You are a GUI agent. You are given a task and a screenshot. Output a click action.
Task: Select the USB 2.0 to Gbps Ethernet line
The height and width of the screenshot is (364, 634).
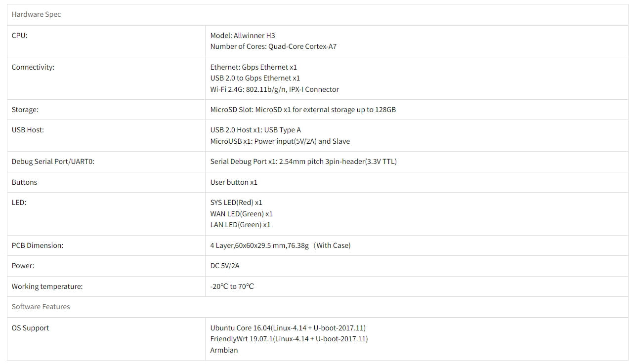(255, 78)
